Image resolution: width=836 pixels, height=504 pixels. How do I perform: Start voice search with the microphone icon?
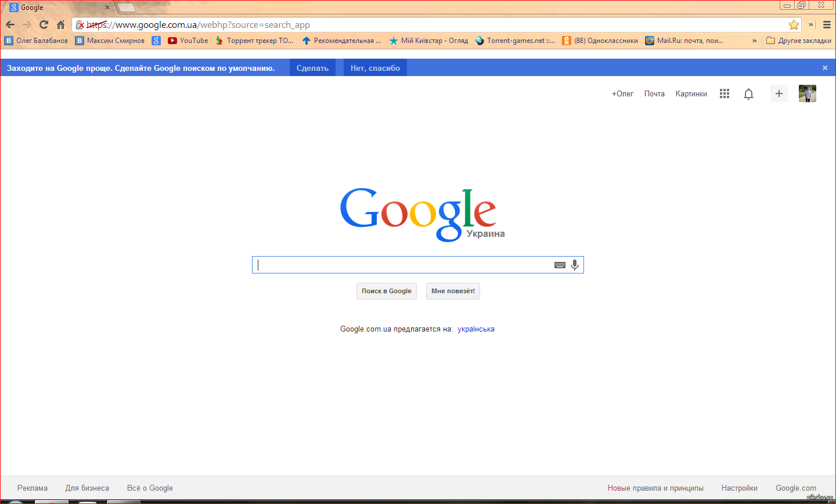coord(574,265)
